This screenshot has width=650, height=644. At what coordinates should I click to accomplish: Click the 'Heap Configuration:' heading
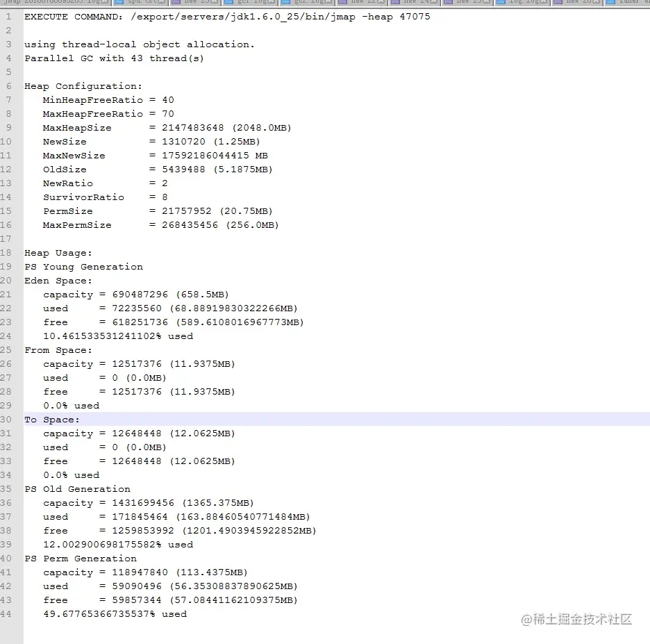83,86
